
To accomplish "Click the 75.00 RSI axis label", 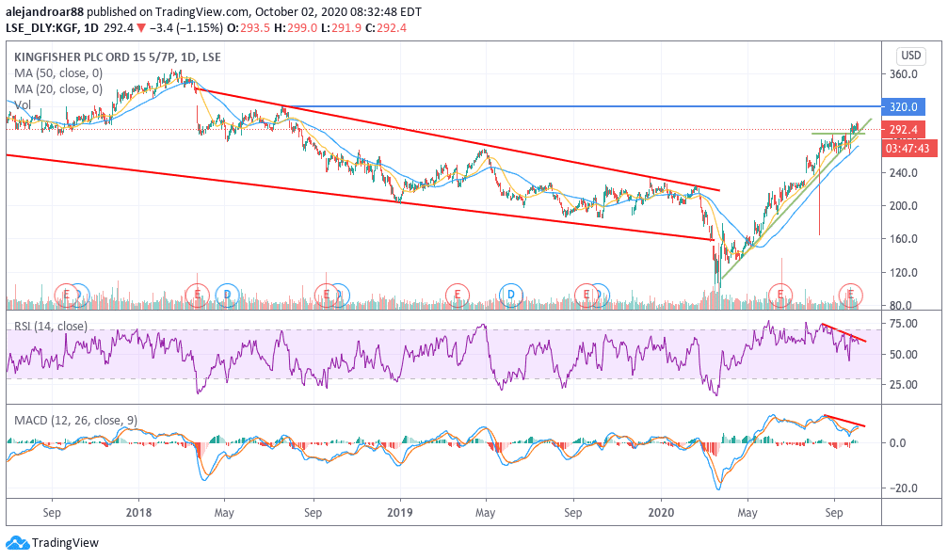I will click(903, 324).
